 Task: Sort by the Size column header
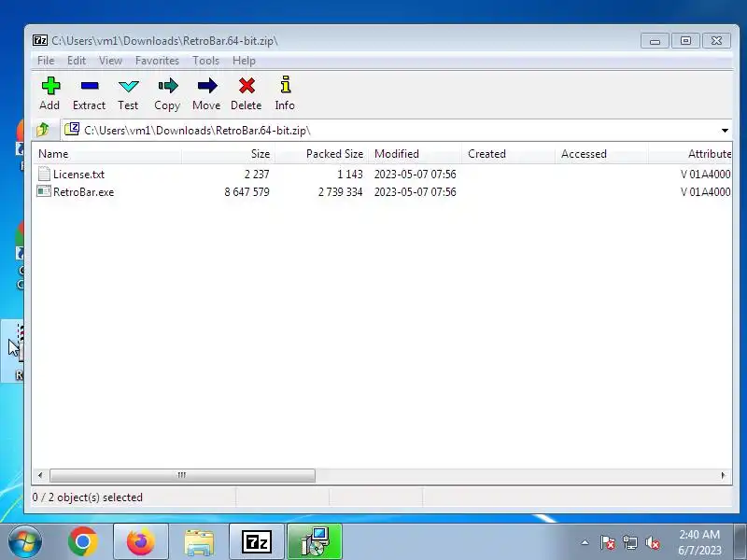pyautogui.click(x=228, y=154)
